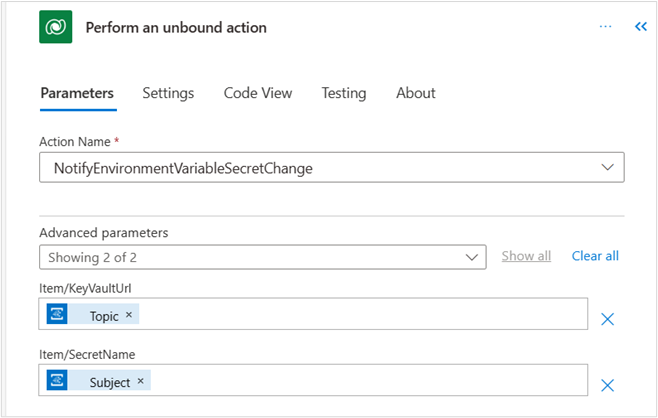The height and width of the screenshot is (418, 658).
Task: Open the About tab
Action: [416, 93]
